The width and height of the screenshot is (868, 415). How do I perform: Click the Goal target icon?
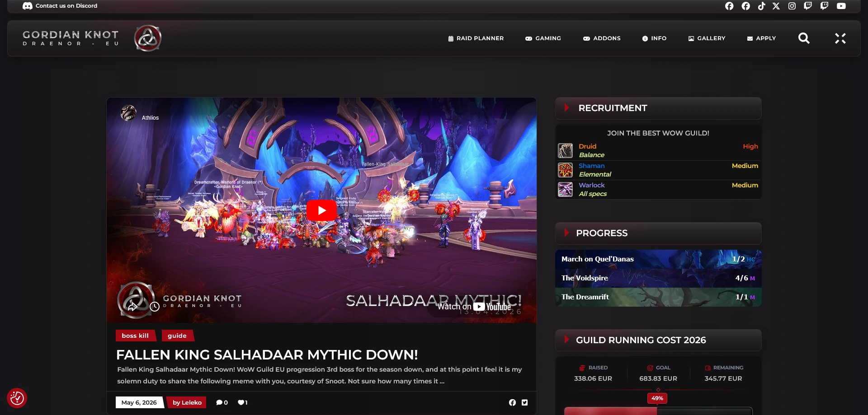point(650,368)
